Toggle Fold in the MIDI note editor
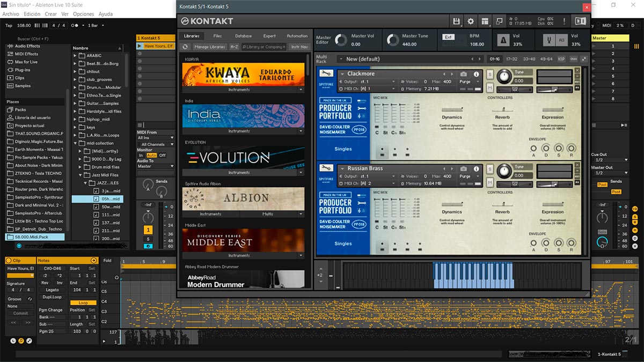This screenshot has height=362, width=644. point(107,261)
